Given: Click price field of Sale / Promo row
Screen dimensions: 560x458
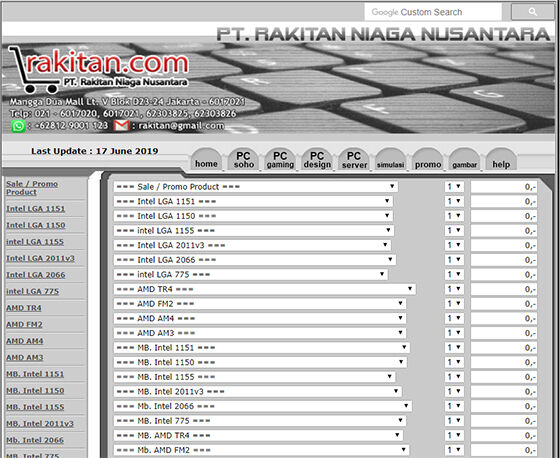Looking at the screenshot, I should click(x=504, y=187).
